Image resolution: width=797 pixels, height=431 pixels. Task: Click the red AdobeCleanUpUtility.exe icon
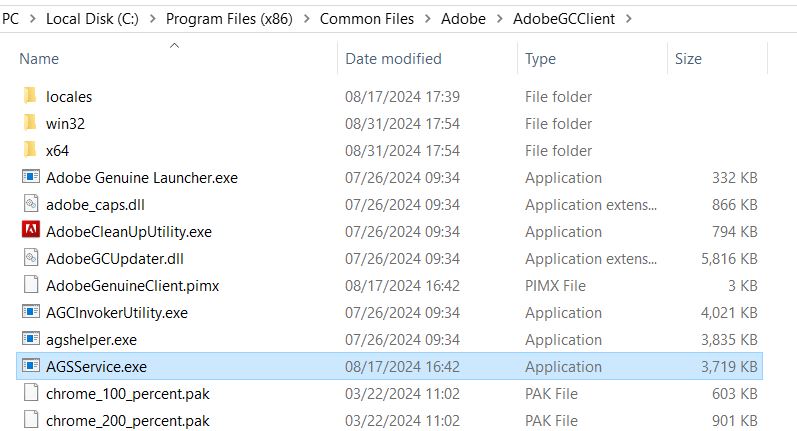pos(29,231)
